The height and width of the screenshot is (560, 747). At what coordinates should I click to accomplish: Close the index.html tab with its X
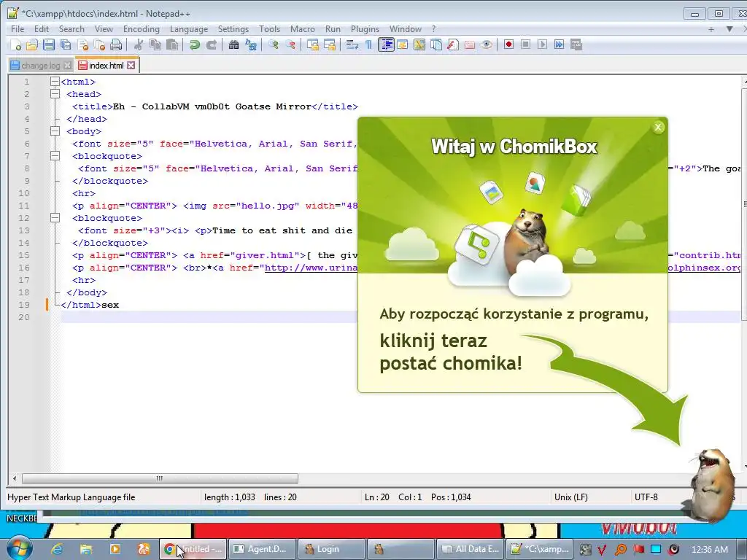tap(131, 65)
